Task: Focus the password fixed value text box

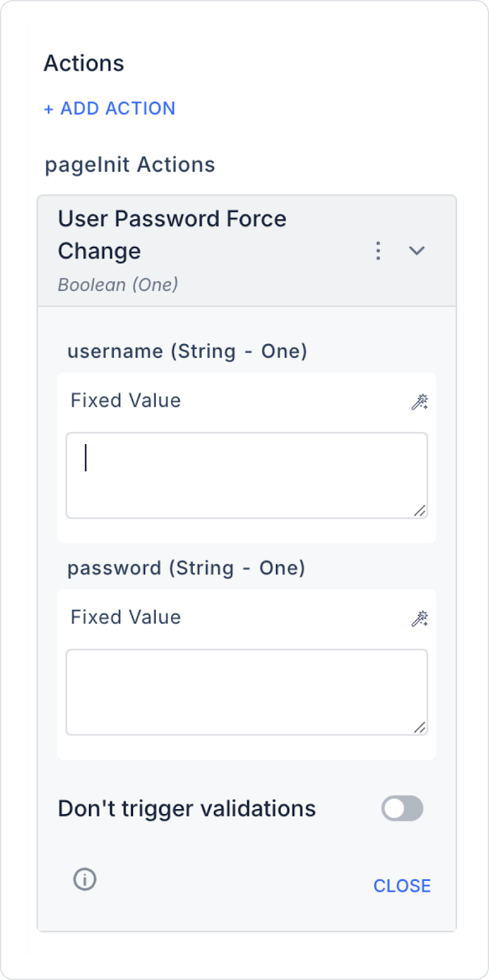Action: 247,692
